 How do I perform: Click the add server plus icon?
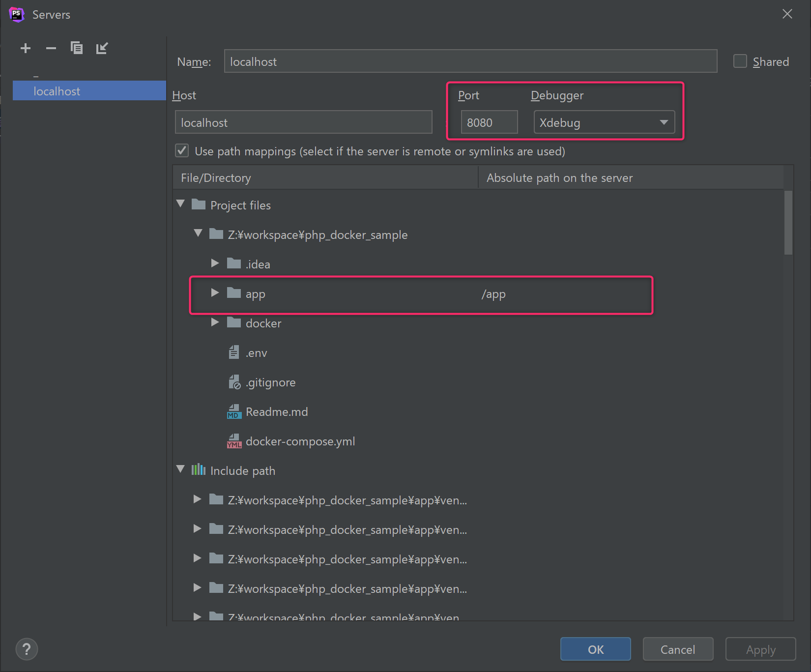(26, 48)
